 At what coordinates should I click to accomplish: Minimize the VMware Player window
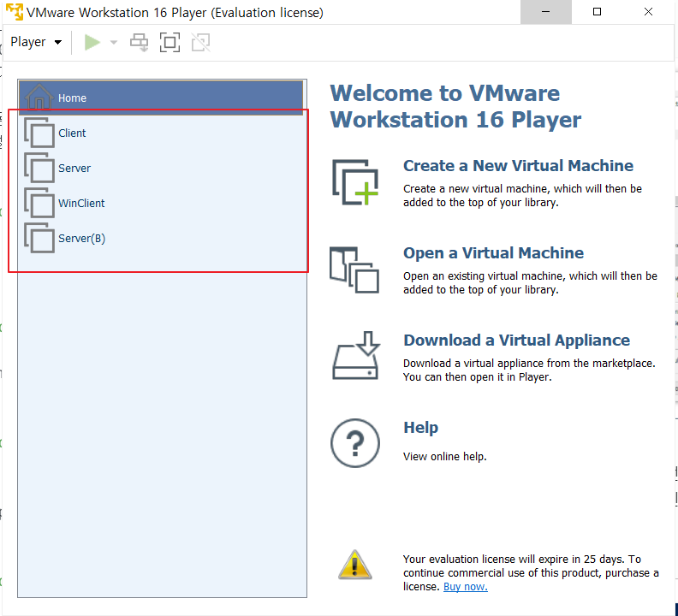coord(545,12)
